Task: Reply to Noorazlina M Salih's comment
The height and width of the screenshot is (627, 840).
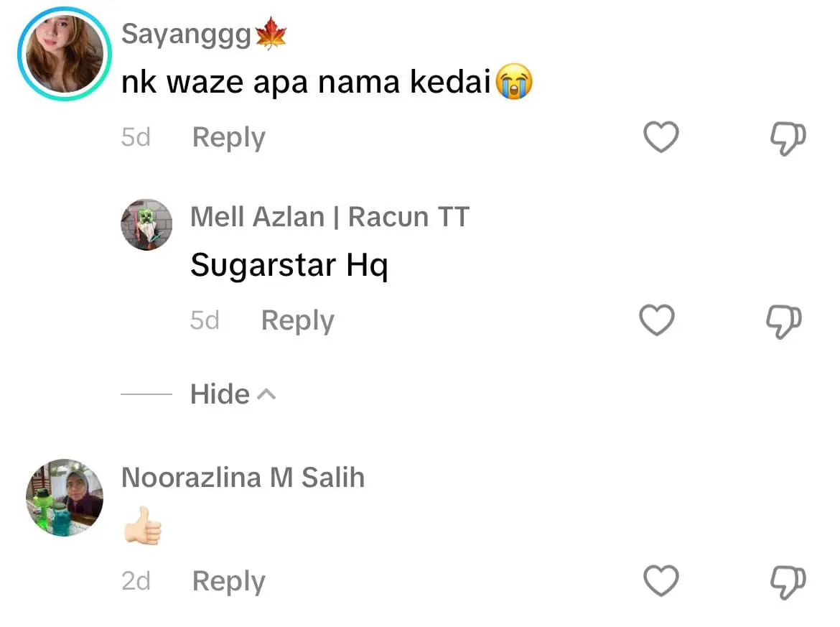Action: (x=228, y=581)
